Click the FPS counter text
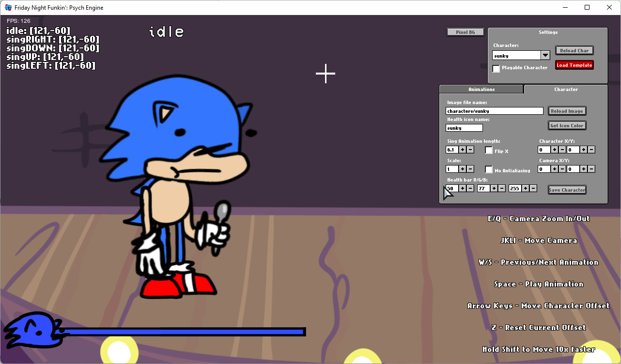 pos(18,21)
